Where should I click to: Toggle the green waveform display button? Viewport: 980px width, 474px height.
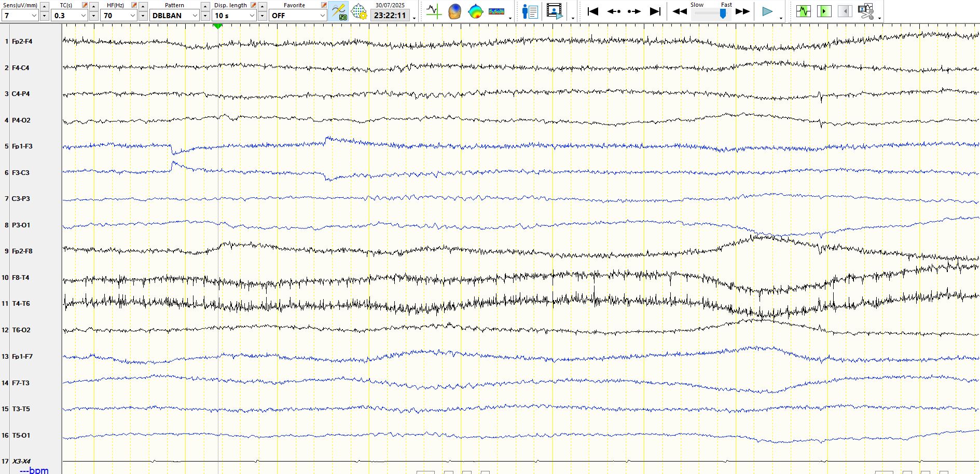(x=803, y=11)
